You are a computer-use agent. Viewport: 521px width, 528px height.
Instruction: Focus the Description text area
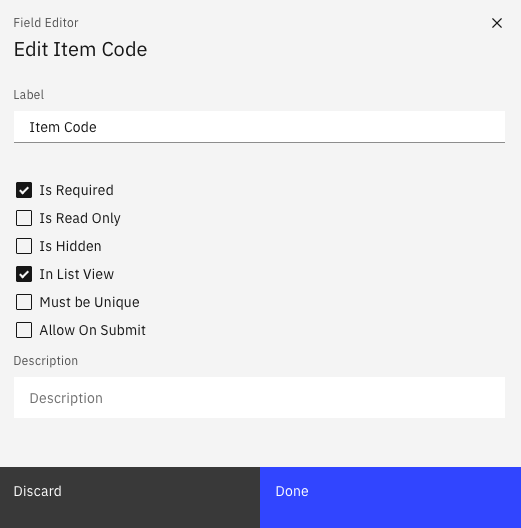tap(259, 398)
